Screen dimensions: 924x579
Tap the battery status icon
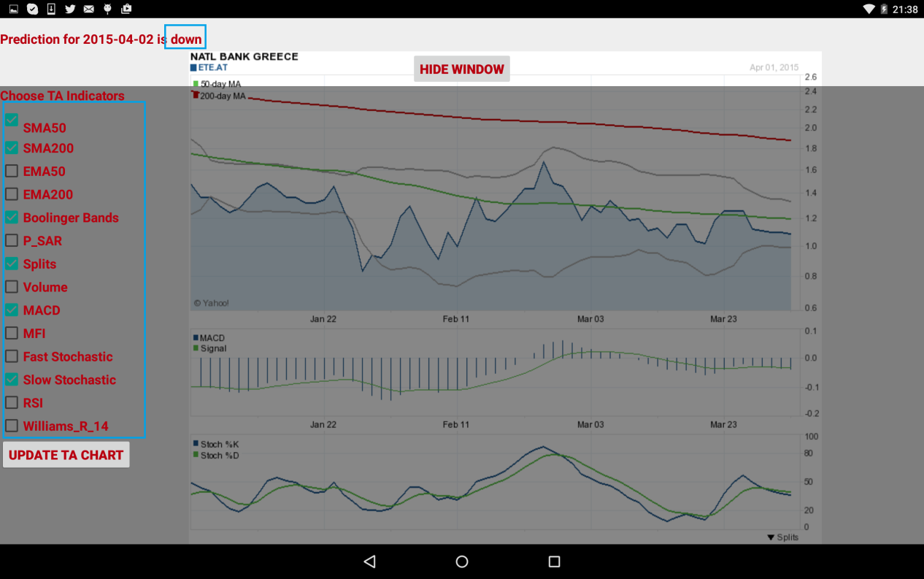pyautogui.click(x=885, y=9)
